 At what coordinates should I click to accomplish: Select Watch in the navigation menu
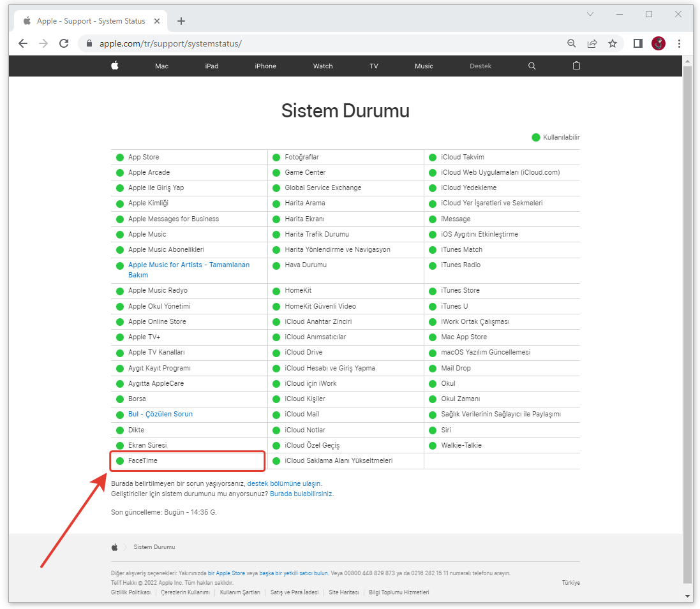323,66
